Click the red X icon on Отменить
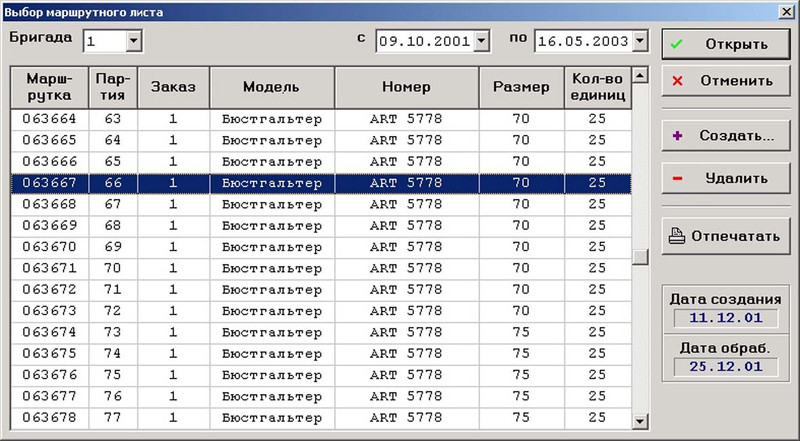Image resolution: width=800 pixels, height=441 pixels. tap(678, 81)
